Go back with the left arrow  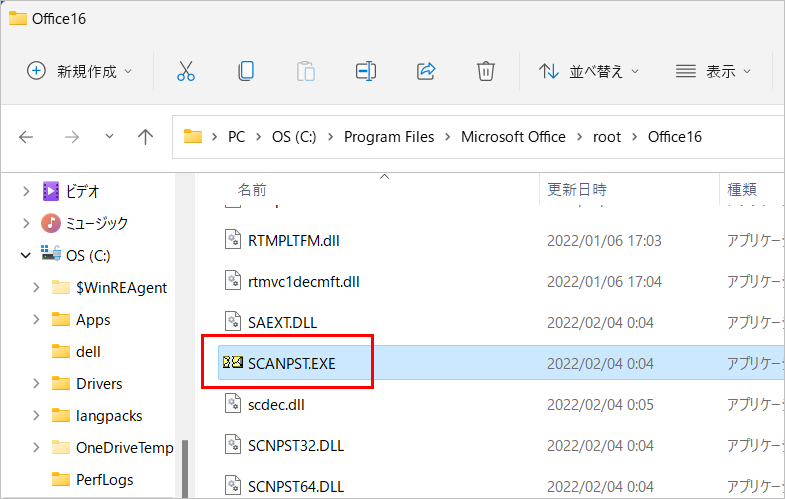pos(26,137)
